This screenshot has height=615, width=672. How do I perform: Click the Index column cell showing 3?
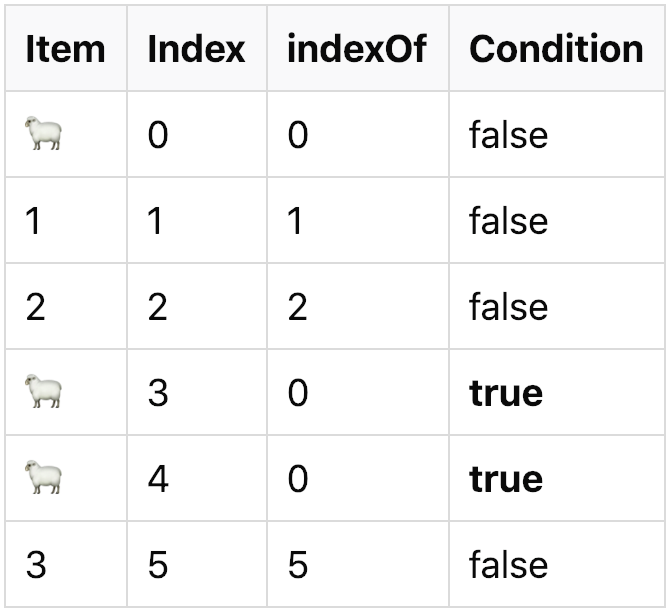[x=158, y=393]
